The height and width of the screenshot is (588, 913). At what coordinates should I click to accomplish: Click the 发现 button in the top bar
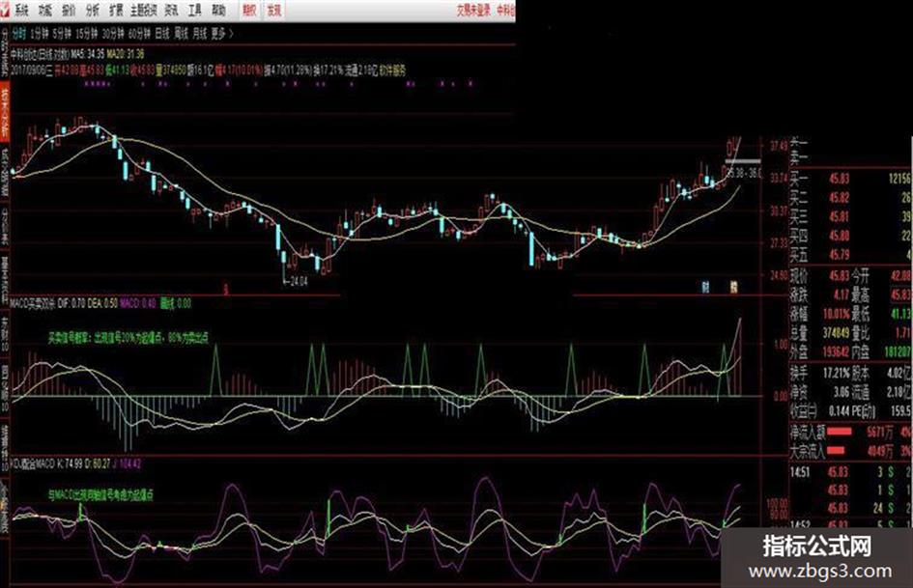pyautogui.click(x=273, y=11)
